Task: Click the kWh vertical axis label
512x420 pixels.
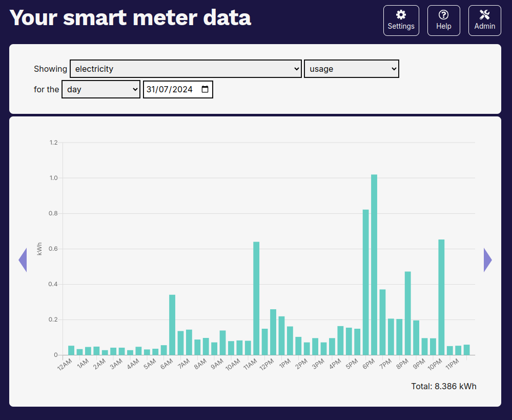Action: [x=39, y=249]
